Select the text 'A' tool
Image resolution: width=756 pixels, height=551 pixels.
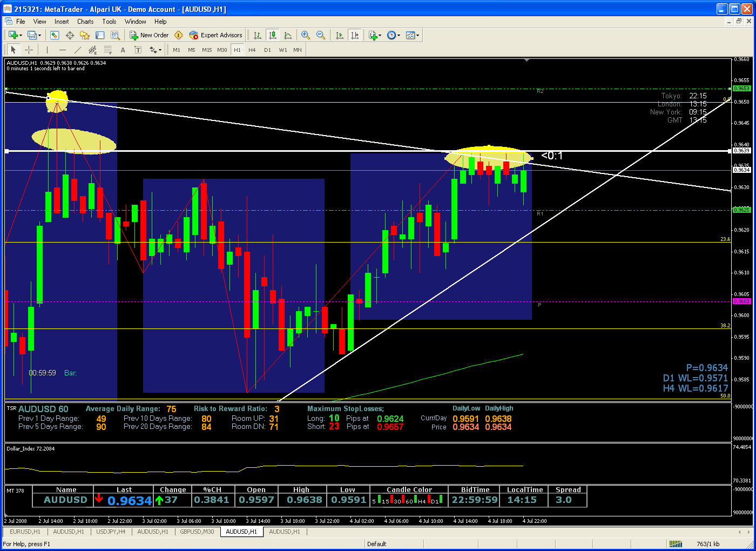tap(123, 50)
